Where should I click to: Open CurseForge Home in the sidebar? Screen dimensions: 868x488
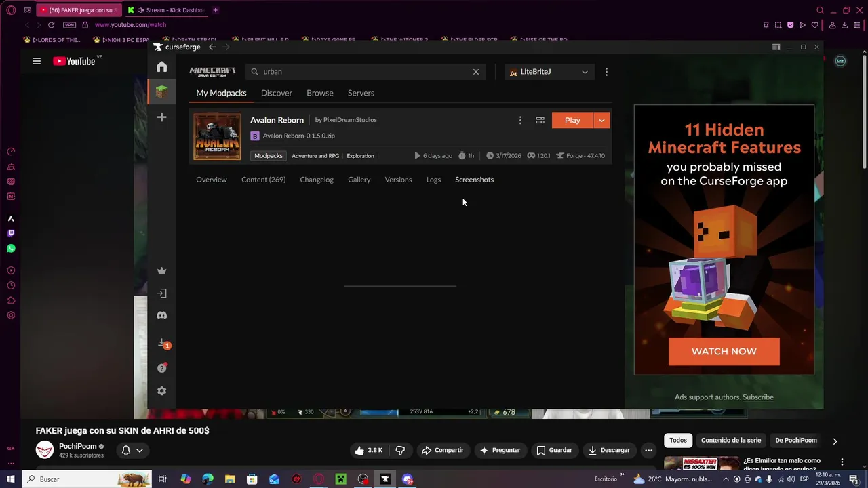coord(161,66)
